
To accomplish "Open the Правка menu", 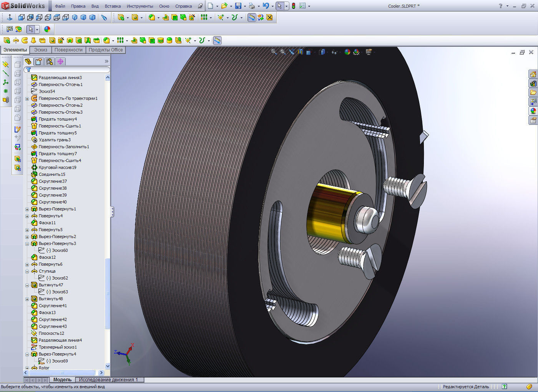I will click(78, 6).
